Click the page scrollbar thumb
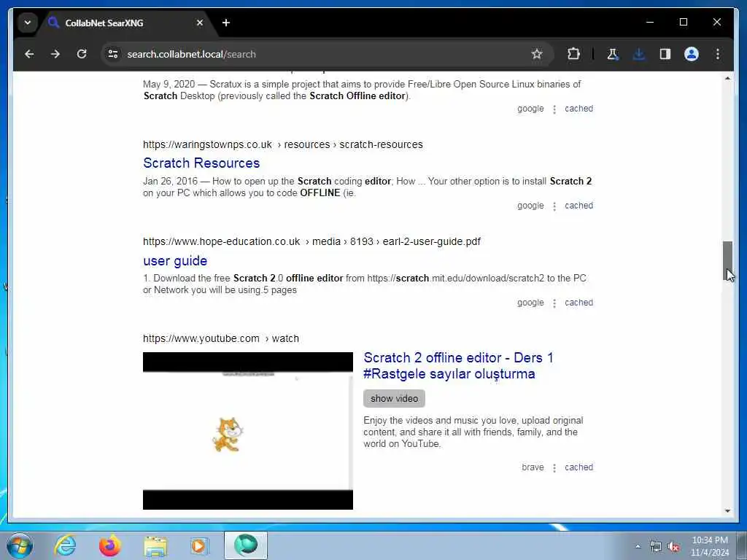 click(727, 261)
